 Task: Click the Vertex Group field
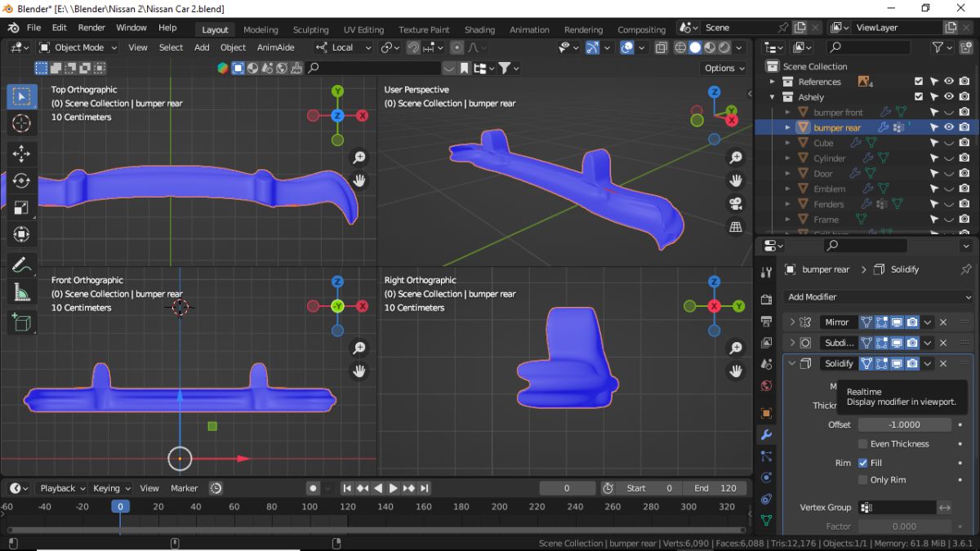pos(897,508)
